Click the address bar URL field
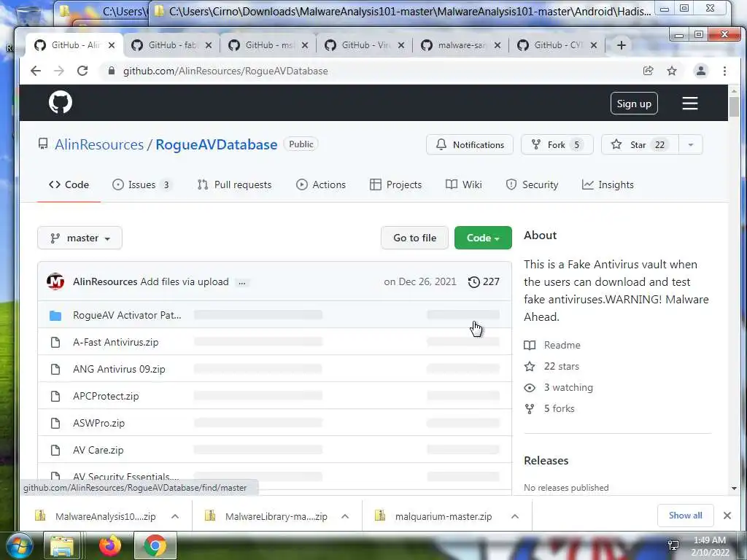The image size is (747, 560). tap(371, 71)
